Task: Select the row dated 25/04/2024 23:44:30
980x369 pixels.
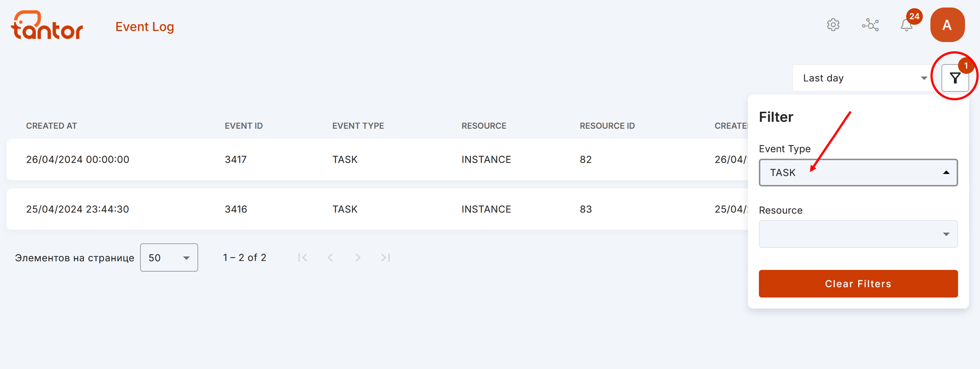Action: 377,209
